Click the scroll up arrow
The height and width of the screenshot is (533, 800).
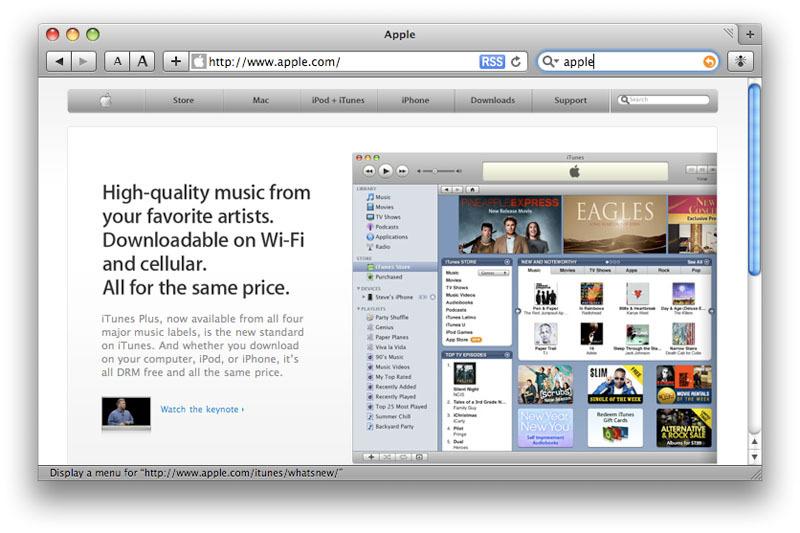tap(754, 442)
